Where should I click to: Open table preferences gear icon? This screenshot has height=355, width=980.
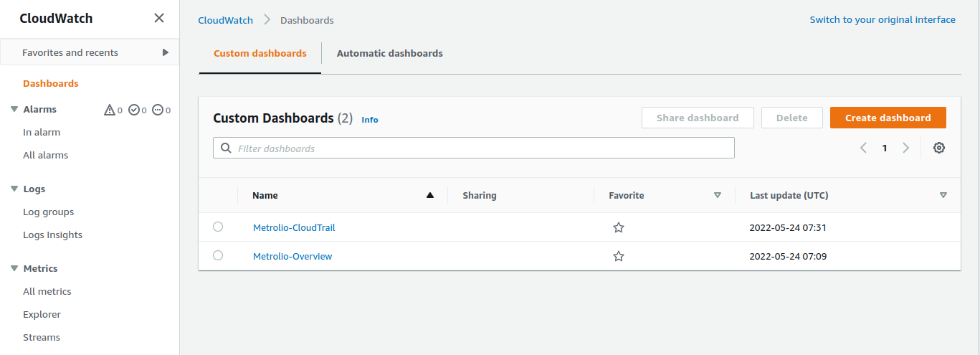click(939, 148)
